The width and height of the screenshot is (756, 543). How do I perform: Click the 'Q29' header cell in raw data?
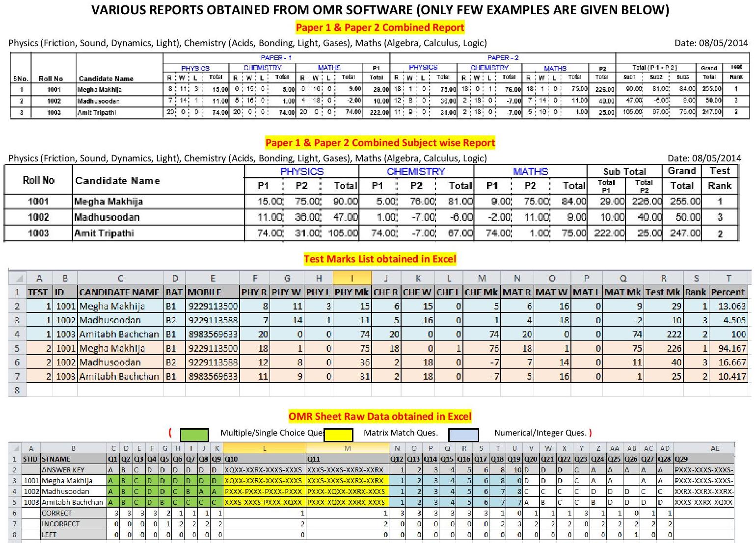click(x=704, y=459)
